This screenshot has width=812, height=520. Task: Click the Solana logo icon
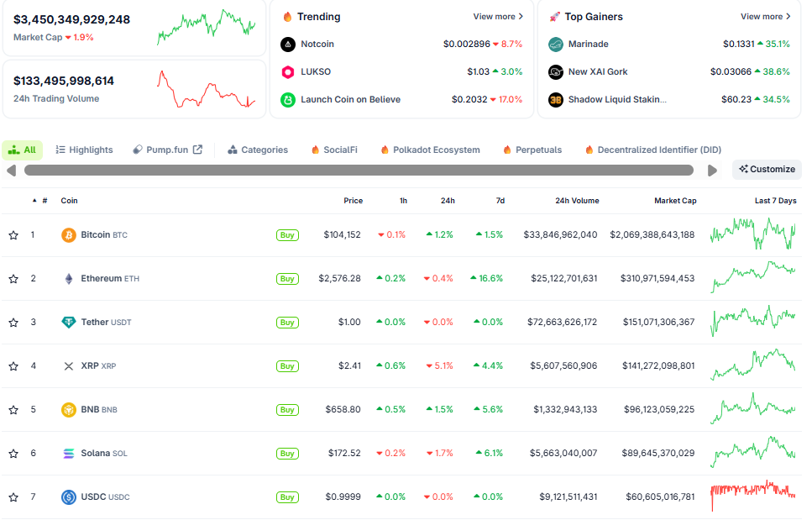(69, 454)
